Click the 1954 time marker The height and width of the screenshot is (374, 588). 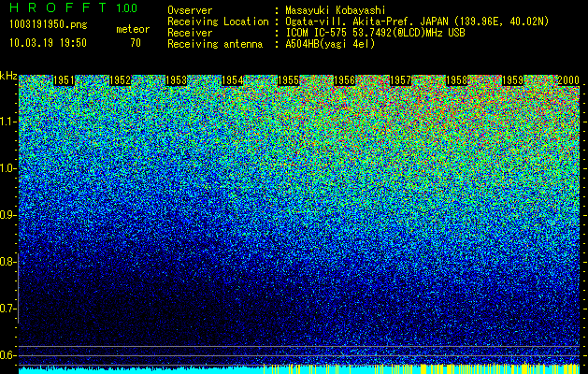point(232,80)
